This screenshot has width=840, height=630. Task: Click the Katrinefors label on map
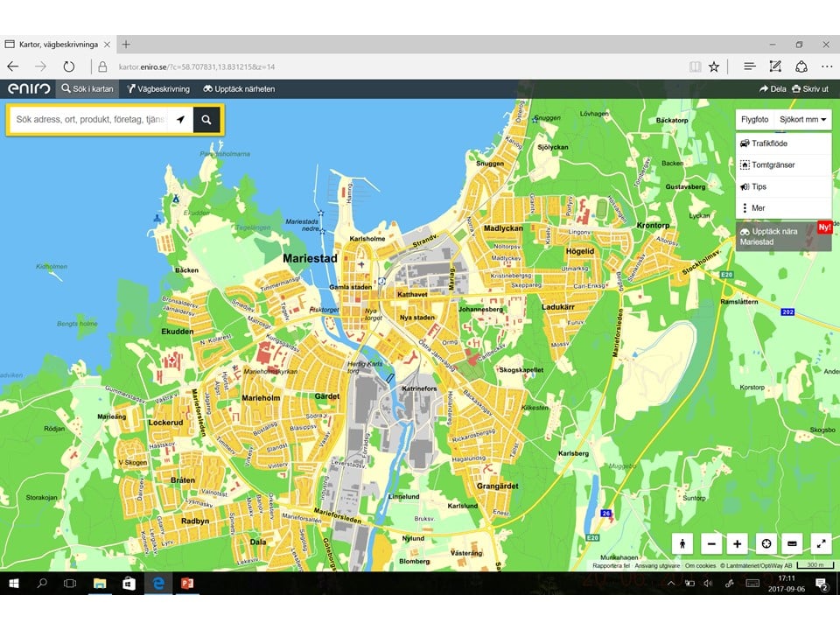419,388
